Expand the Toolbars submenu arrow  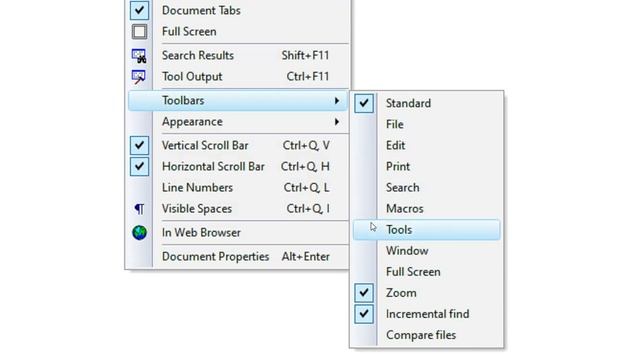[x=337, y=100]
